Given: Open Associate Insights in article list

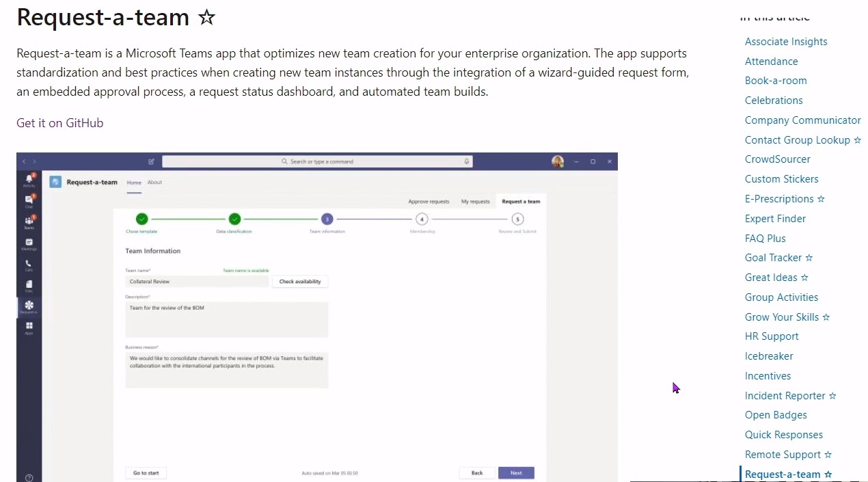Looking at the screenshot, I should pyautogui.click(x=786, y=42).
